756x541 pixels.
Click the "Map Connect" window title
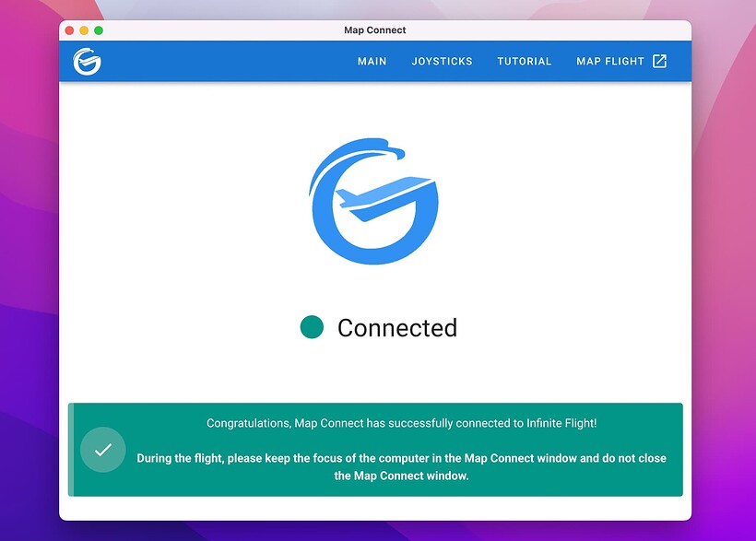tap(374, 29)
